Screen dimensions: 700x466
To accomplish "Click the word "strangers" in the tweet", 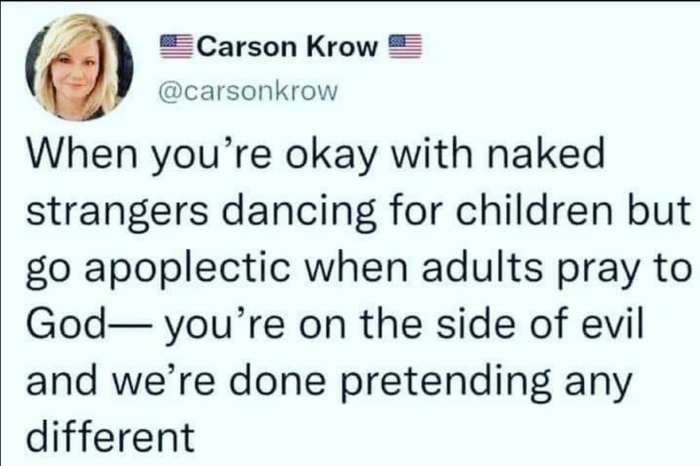I will (117, 213).
